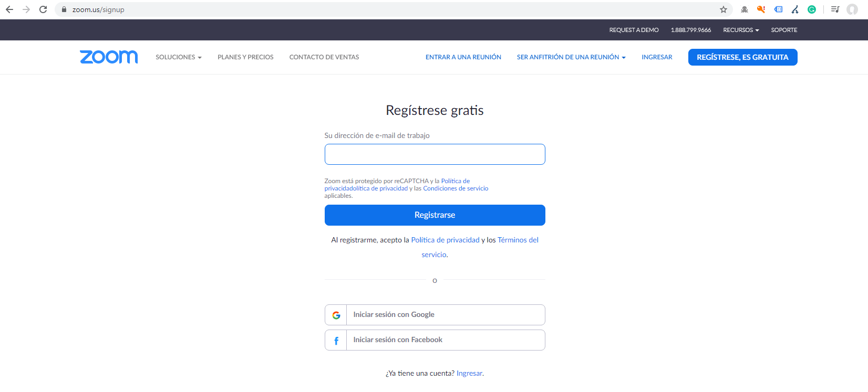Click the phone number 1.888.799.9666
Image resolution: width=868 pixels, height=392 pixels.
691,30
